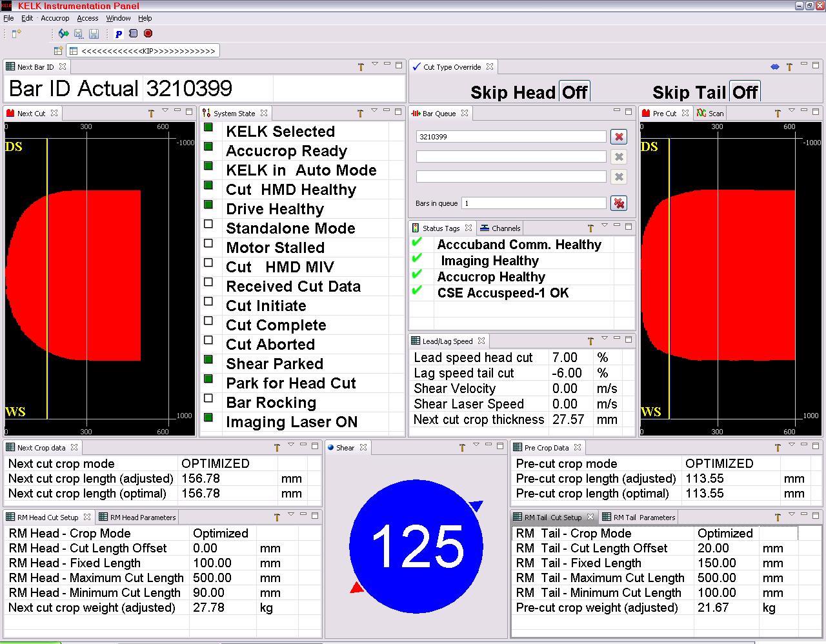Remove bar 3210399 from the queue

pyautogui.click(x=619, y=137)
